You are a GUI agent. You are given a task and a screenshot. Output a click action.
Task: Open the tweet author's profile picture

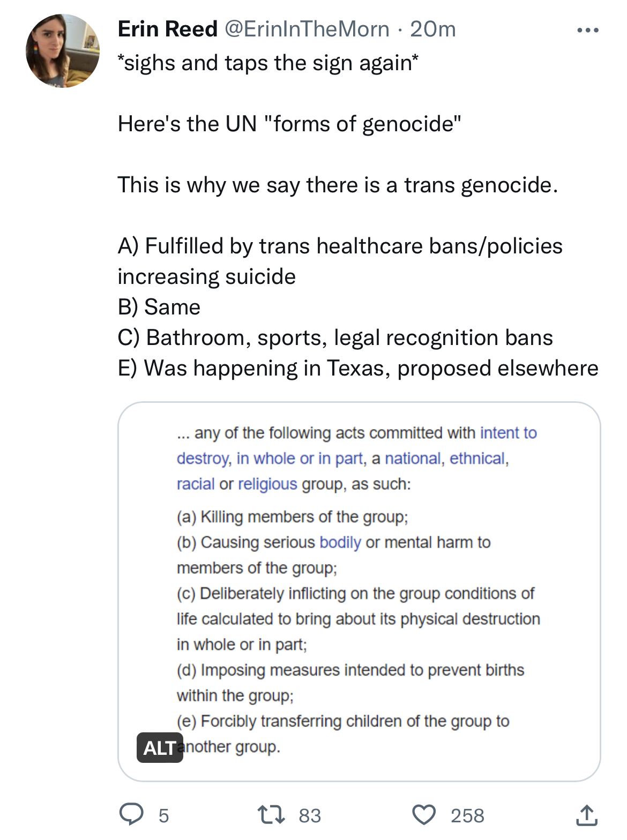63,51
